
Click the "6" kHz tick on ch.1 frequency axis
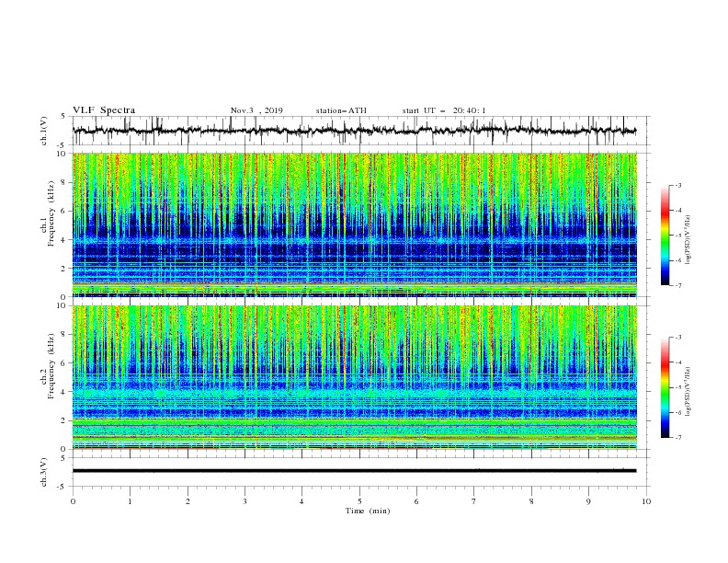pyautogui.click(x=63, y=212)
